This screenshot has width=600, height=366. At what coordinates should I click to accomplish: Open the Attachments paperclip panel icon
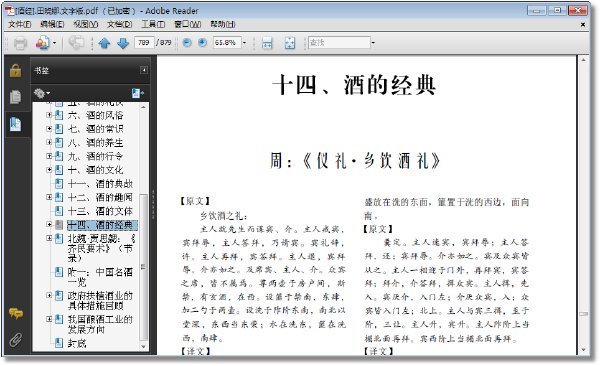16,340
